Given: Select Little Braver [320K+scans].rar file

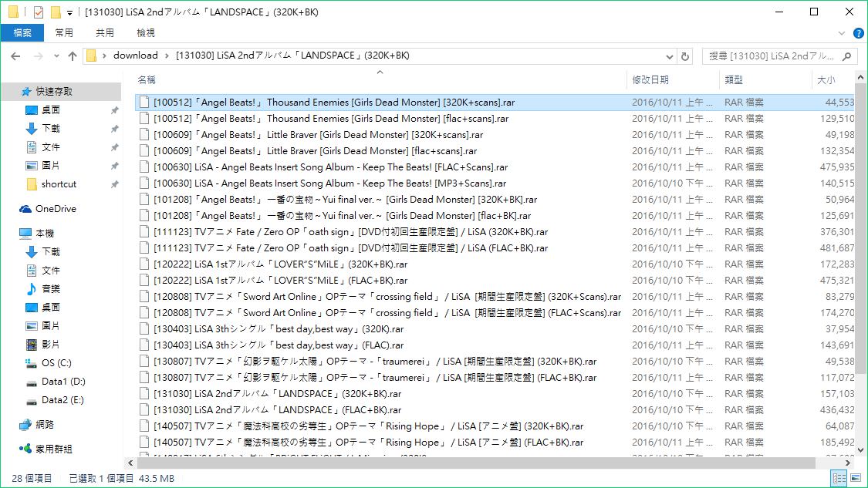Looking at the screenshot, I should click(x=319, y=134).
